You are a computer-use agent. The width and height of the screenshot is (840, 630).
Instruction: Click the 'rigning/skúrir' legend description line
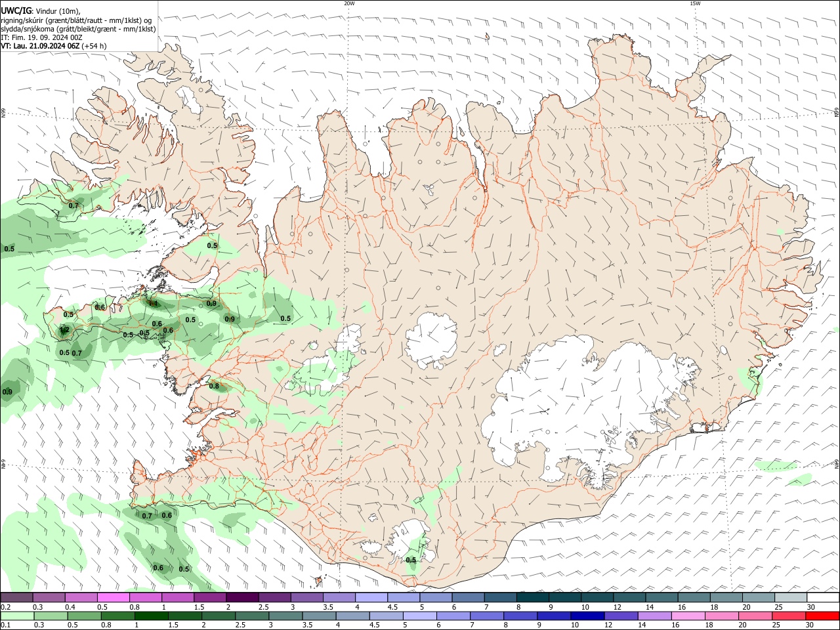[x=75, y=20]
